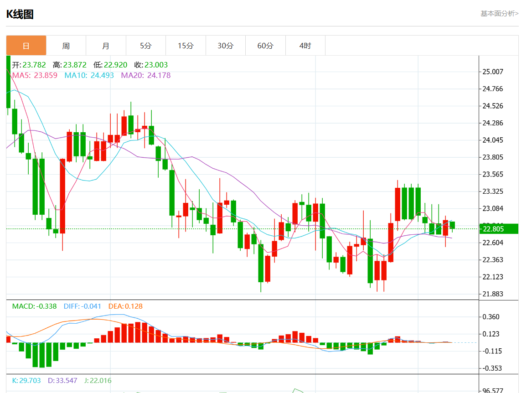
Task: Click the 23.805 price axis label
Action: click(493, 157)
